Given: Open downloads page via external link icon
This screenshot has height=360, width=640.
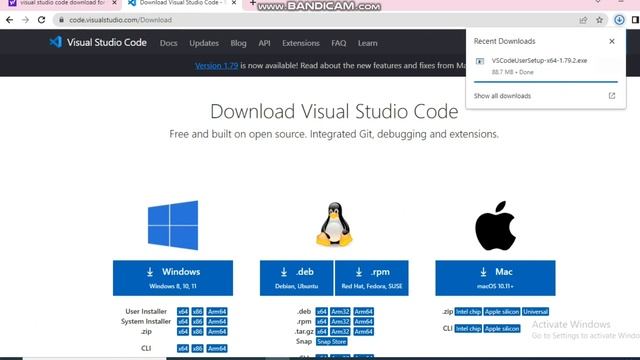Looking at the screenshot, I should click(611, 96).
